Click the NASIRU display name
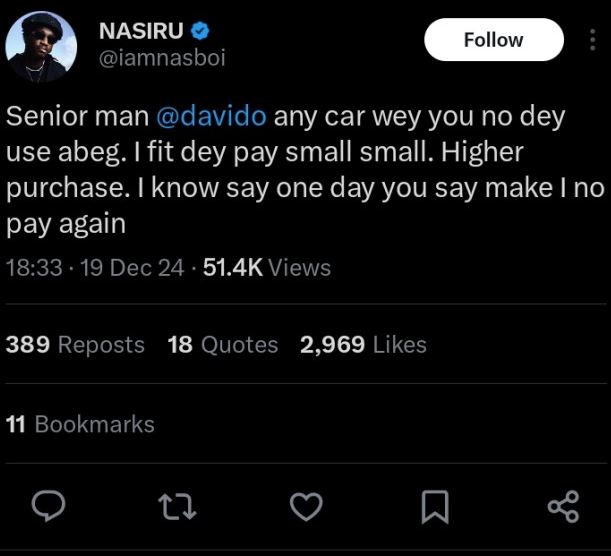 pyautogui.click(x=141, y=31)
